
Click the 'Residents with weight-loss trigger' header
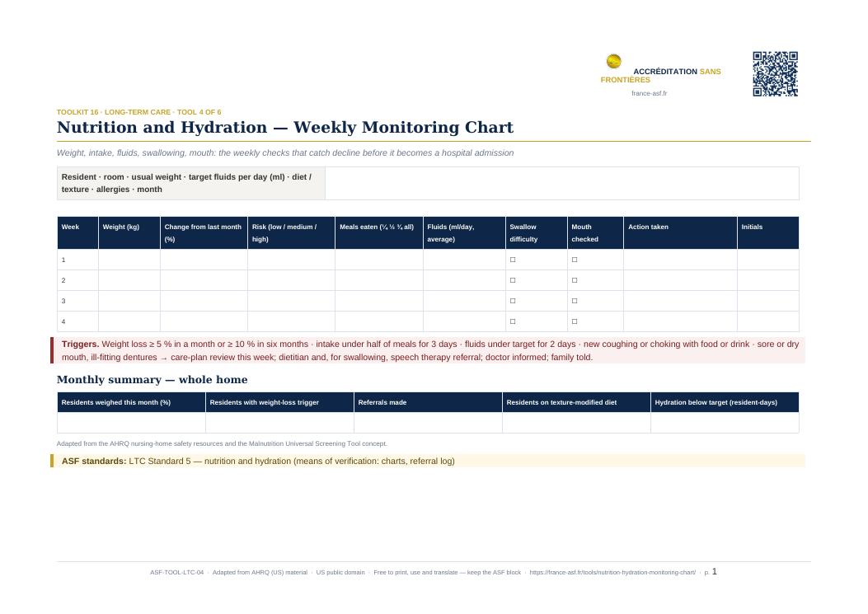pyautogui.click(x=279, y=402)
